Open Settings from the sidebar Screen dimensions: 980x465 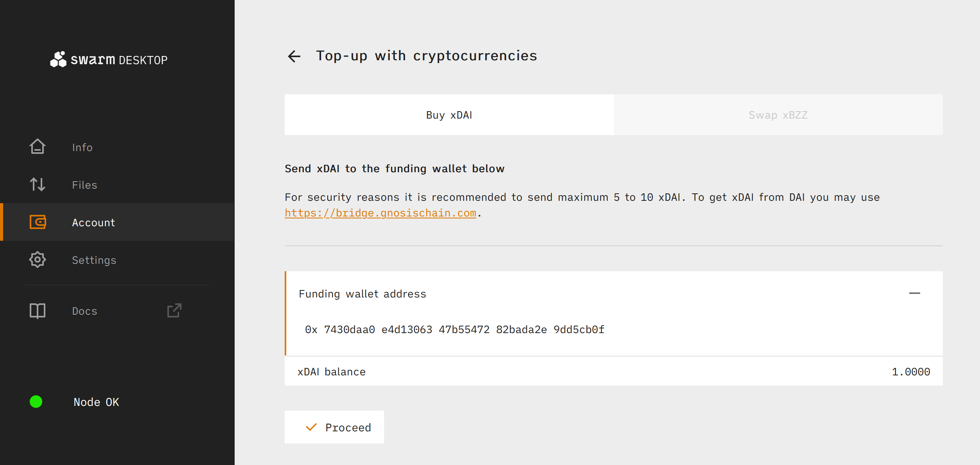tap(94, 260)
